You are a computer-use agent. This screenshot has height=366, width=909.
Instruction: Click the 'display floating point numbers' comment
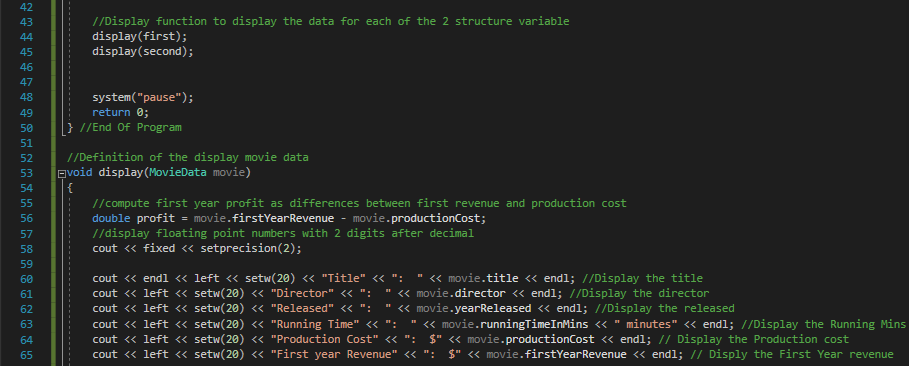(x=283, y=233)
